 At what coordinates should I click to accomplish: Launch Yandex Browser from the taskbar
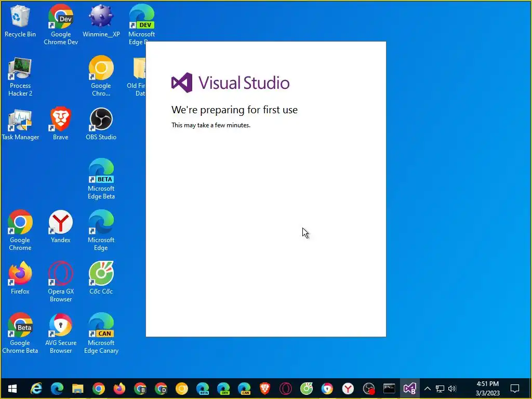[x=348, y=389]
